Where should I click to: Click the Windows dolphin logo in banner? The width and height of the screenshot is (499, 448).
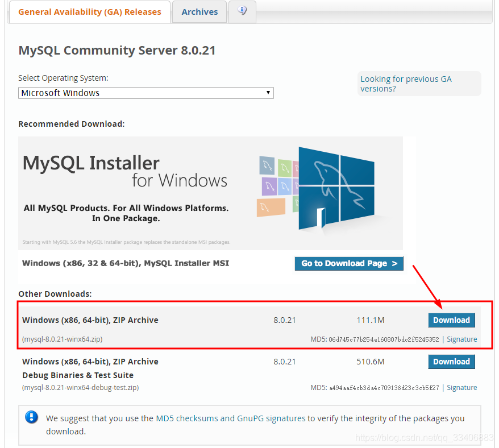tap(336, 189)
